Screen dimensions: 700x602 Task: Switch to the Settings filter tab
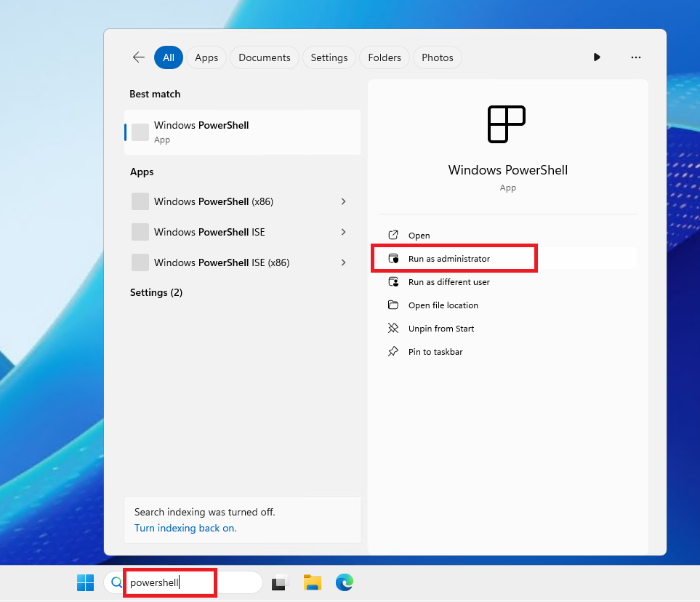329,57
